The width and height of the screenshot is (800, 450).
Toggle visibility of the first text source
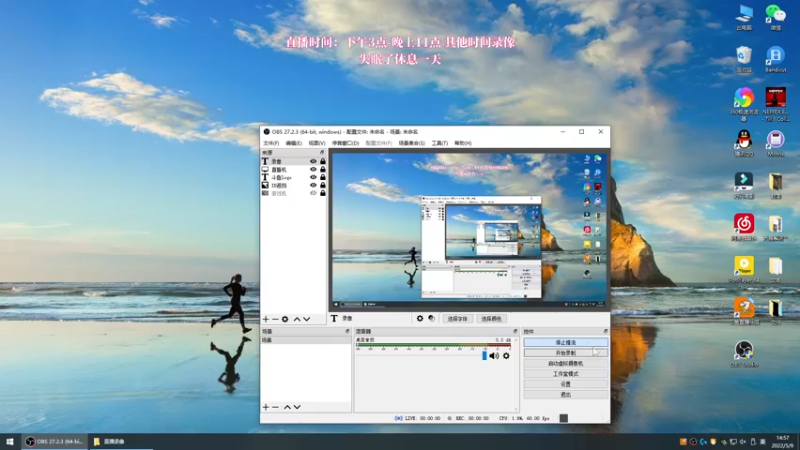pos(313,161)
